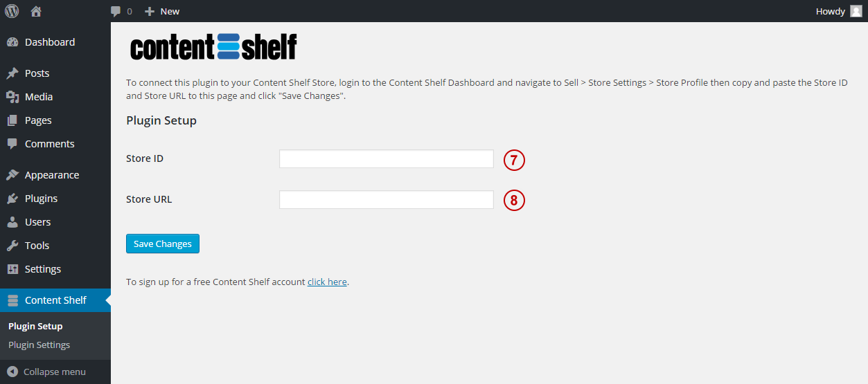Click the Media icon in sidebar
868x384 pixels.
point(12,97)
